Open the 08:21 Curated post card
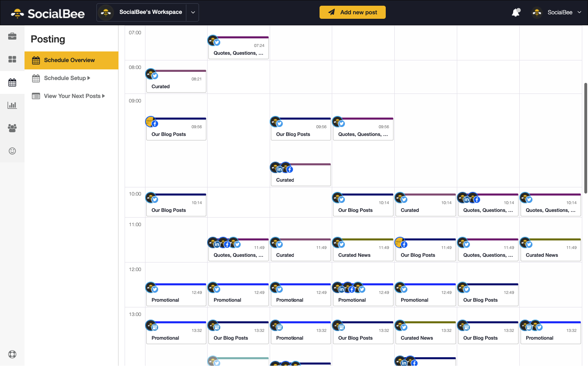Screen dimensions: 588x367 (x=176, y=83)
